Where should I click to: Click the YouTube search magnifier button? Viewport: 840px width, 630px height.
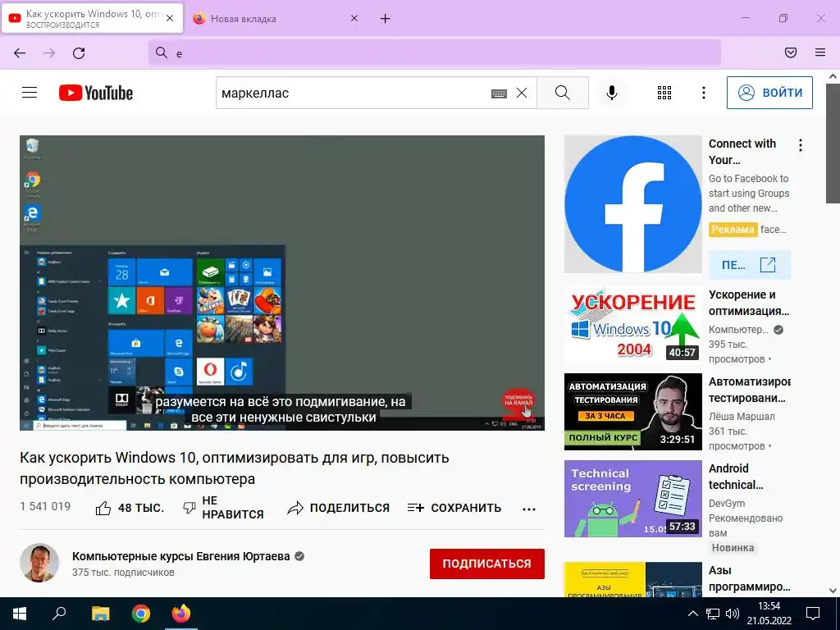[563, 93]
